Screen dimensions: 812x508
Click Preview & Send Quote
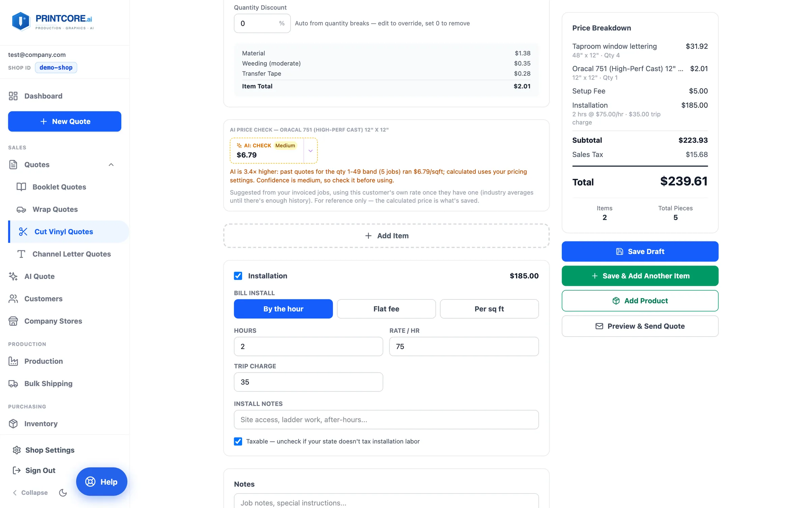point(640,326)
